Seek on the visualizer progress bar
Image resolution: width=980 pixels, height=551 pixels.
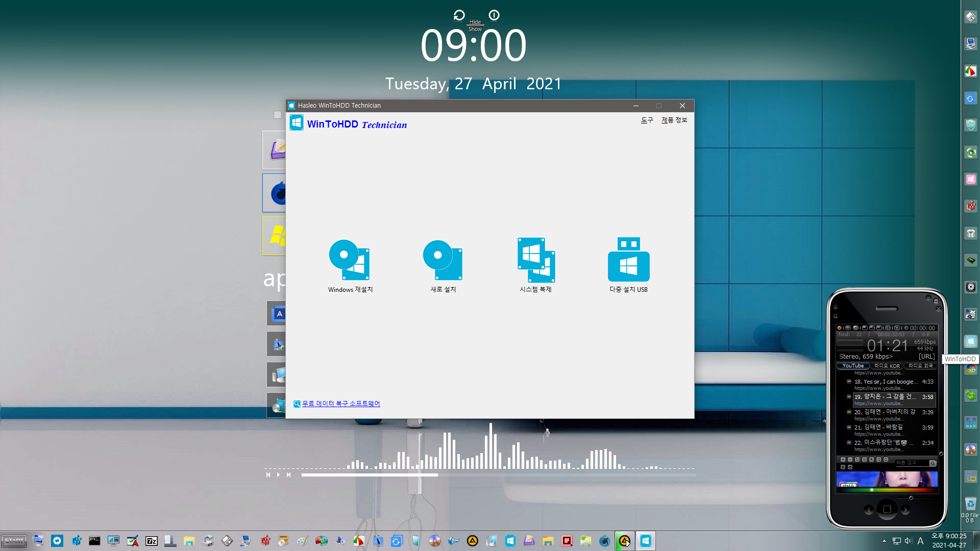click(499, 475)
